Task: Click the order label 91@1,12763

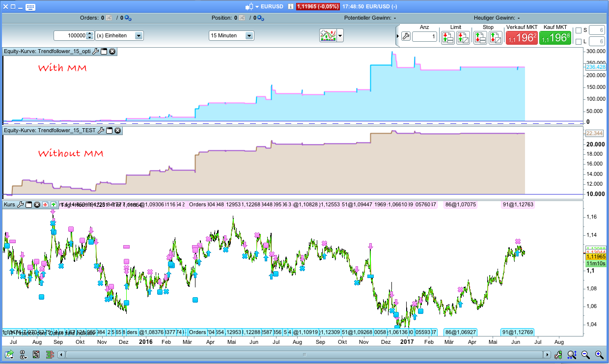Action: pos(518,205)
